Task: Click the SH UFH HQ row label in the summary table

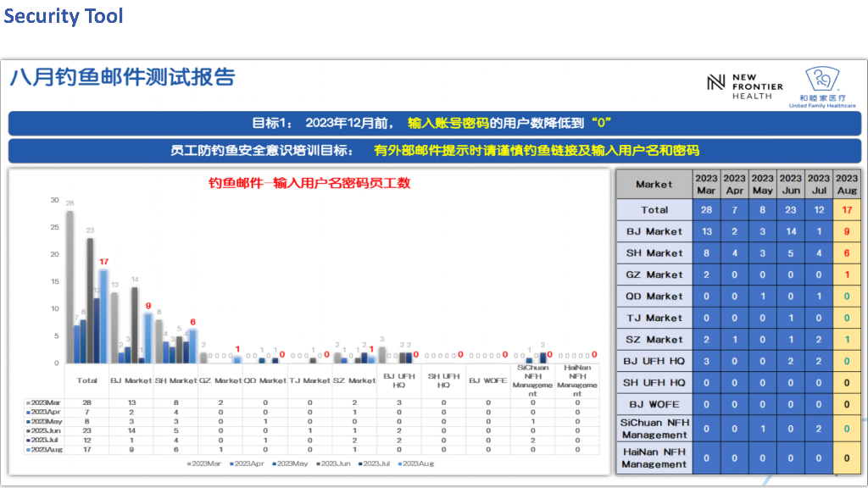Action: click(x=654, y=382)
